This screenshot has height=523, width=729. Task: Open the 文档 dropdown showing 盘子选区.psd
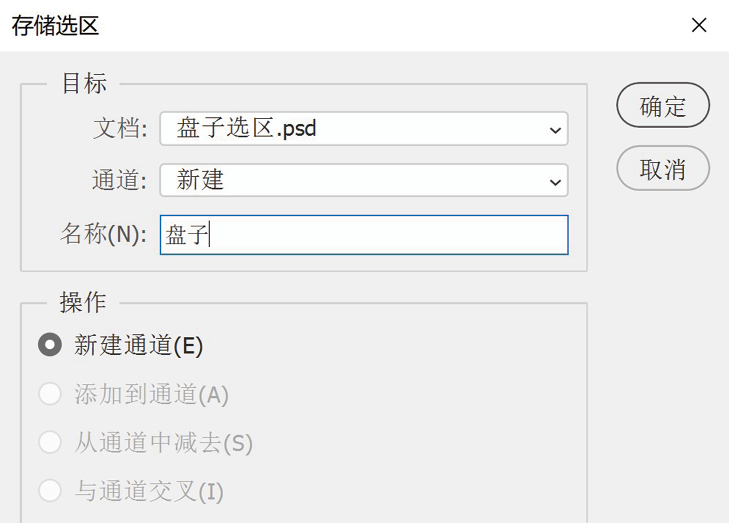tap(364, 129)
